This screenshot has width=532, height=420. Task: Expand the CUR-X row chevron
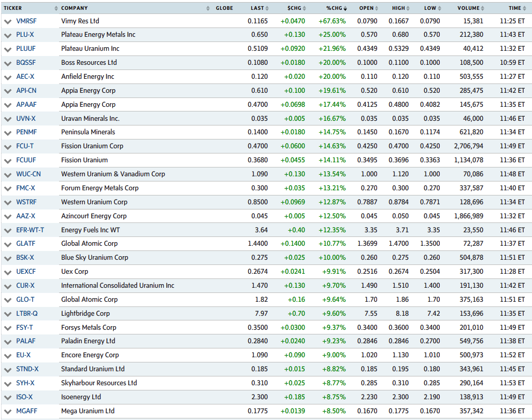click(x=7, y=287)
